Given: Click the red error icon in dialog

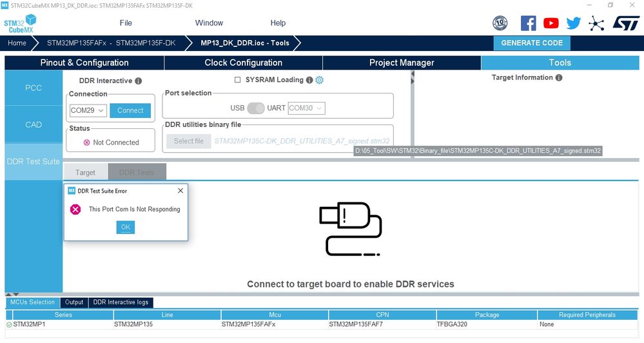Looking at the screenshot, I should 75,210.
